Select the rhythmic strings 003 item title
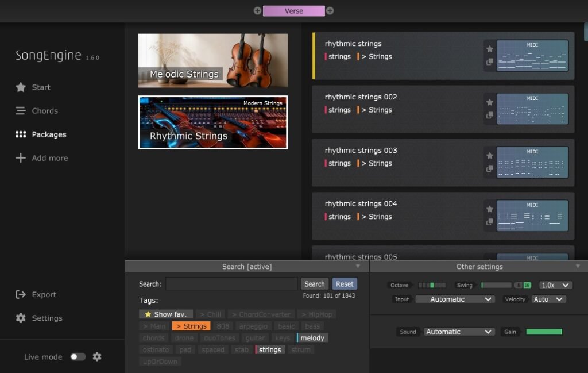This screenshot has height=373, width=588. [x=361, y=150]
